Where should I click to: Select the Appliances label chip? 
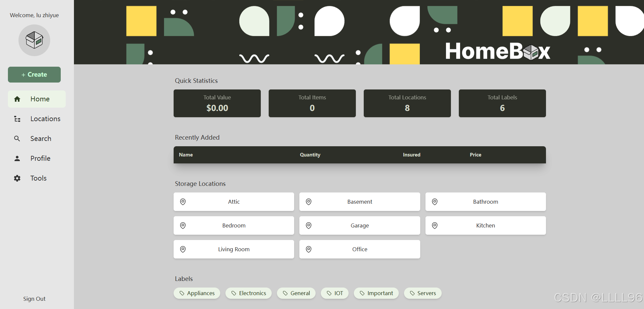(x=197, y=293)
